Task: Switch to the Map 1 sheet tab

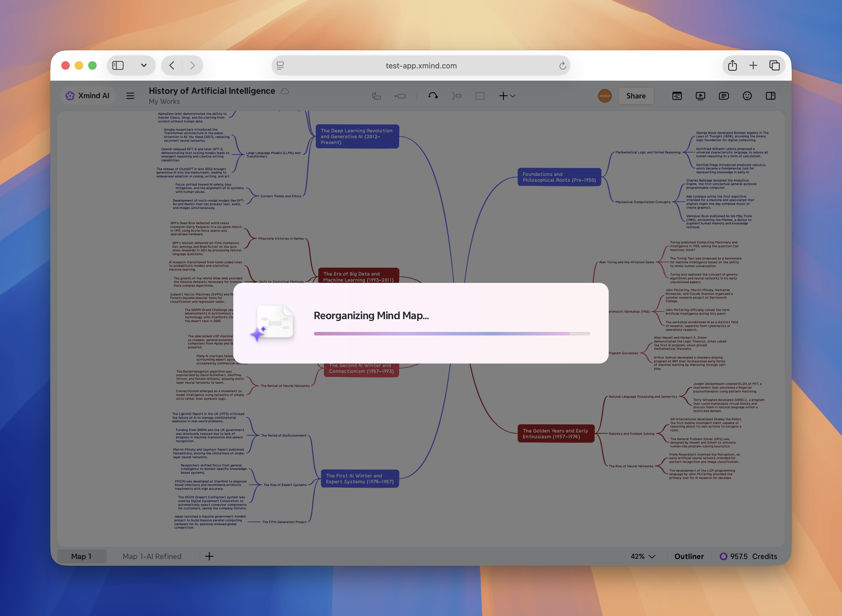Action: (x=82, y=556)
